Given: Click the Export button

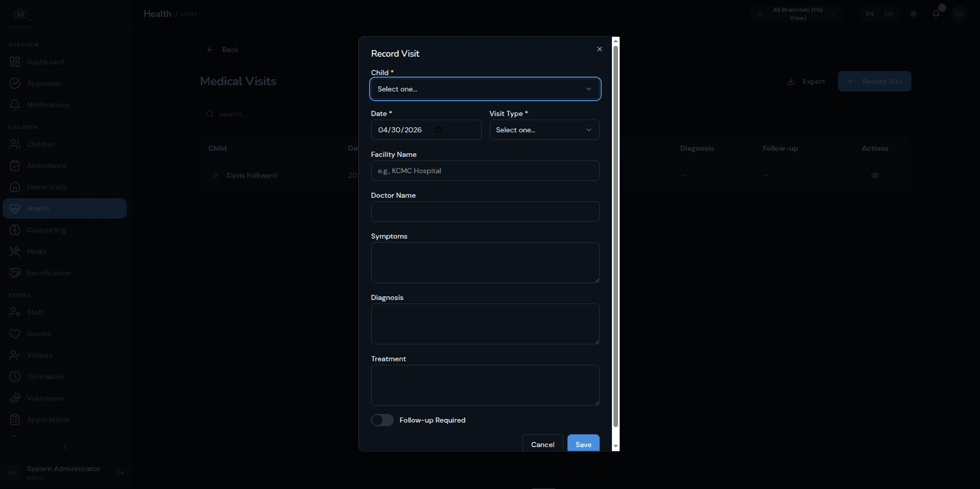Looking at the screenshot, I should tap(806, 81).
